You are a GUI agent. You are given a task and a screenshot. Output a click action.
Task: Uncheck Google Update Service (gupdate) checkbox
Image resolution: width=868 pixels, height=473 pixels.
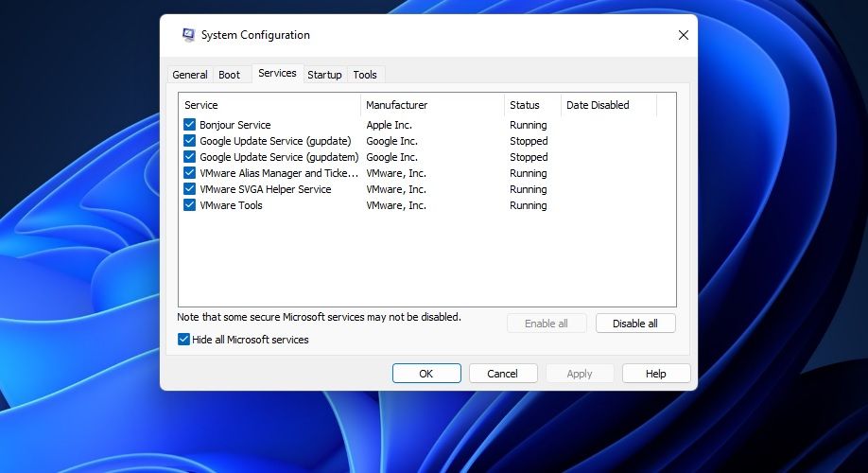pos(189,141)
